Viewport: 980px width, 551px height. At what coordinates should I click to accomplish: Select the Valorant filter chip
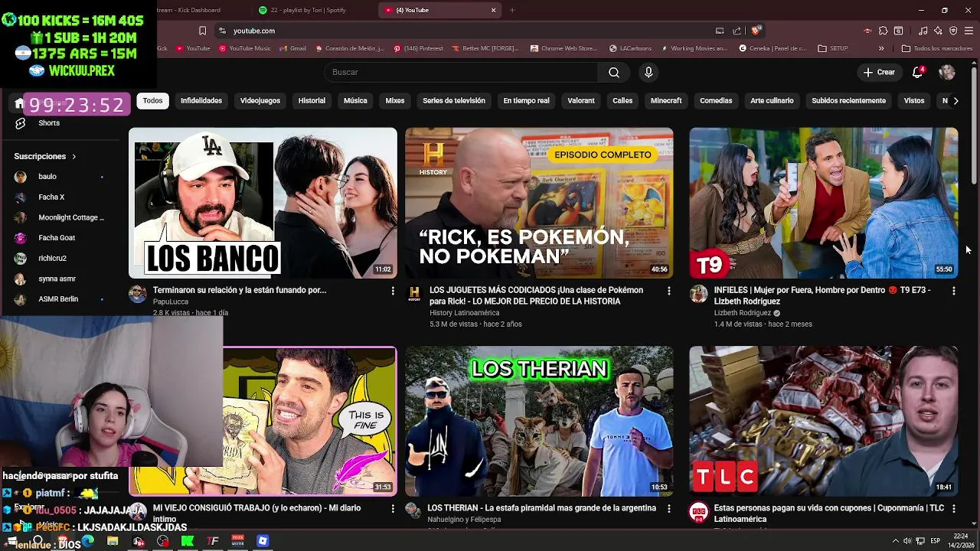(x=581, y=100)
